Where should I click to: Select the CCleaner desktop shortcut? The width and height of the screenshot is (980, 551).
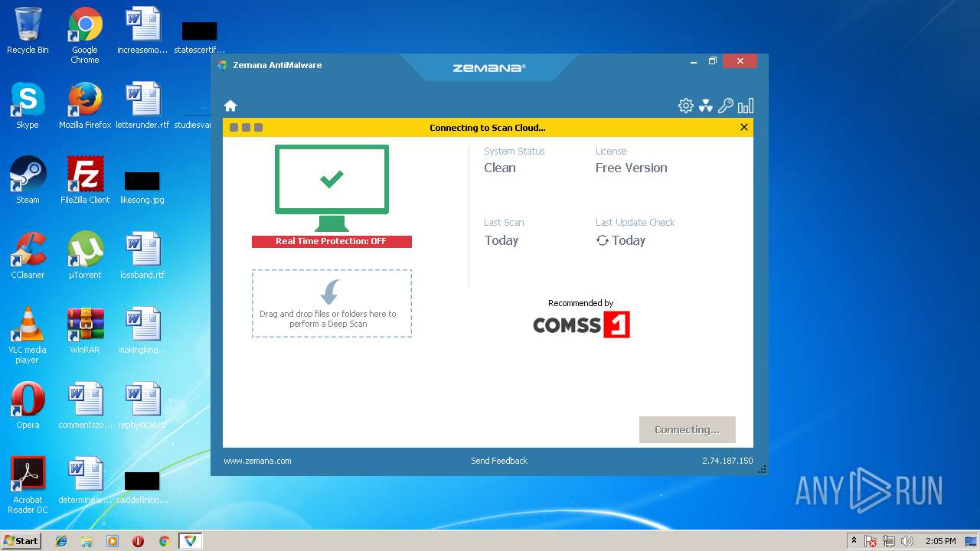click(28, 256)
